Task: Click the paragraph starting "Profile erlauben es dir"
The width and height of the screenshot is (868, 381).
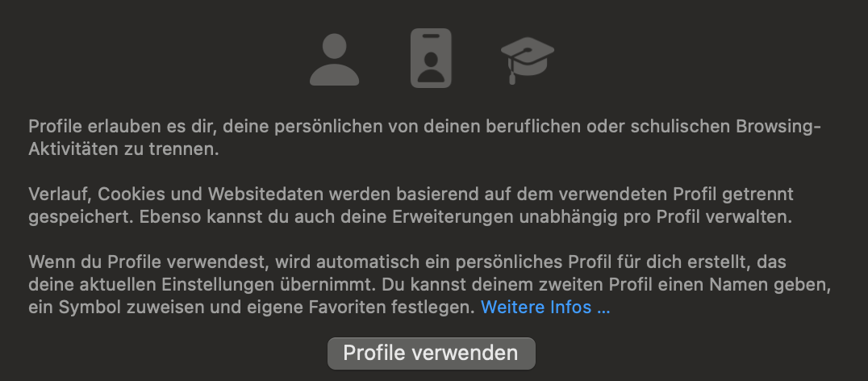Action: [424, 138]
